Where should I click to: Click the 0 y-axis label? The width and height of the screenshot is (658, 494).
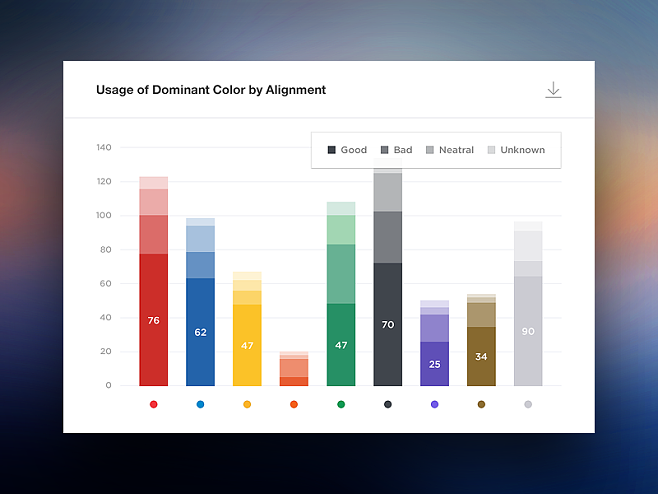pyautogui.click(x=108, y=385)
